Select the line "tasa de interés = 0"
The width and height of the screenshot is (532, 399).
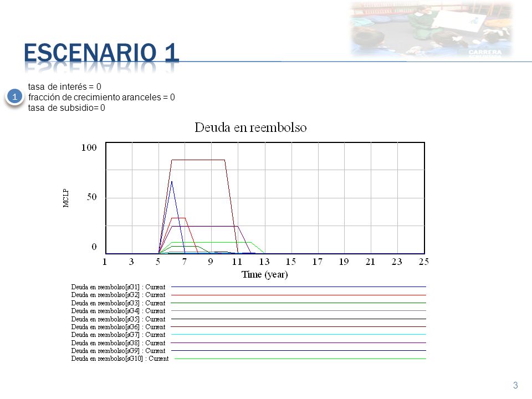(64, 87)
